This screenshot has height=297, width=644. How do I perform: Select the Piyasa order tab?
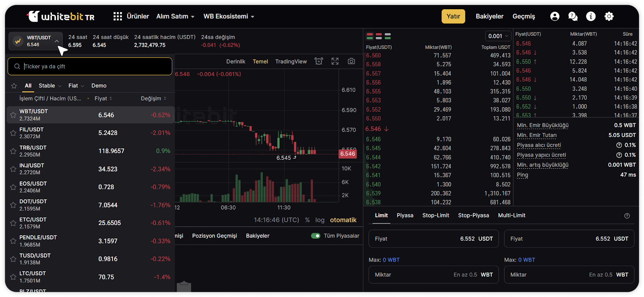click(x=405, y=215)
